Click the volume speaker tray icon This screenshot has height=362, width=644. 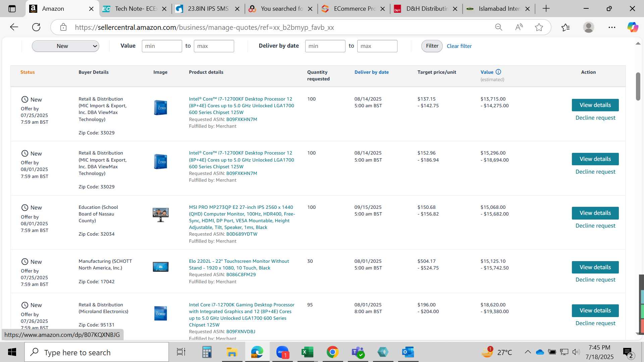[x=576, y=352]
